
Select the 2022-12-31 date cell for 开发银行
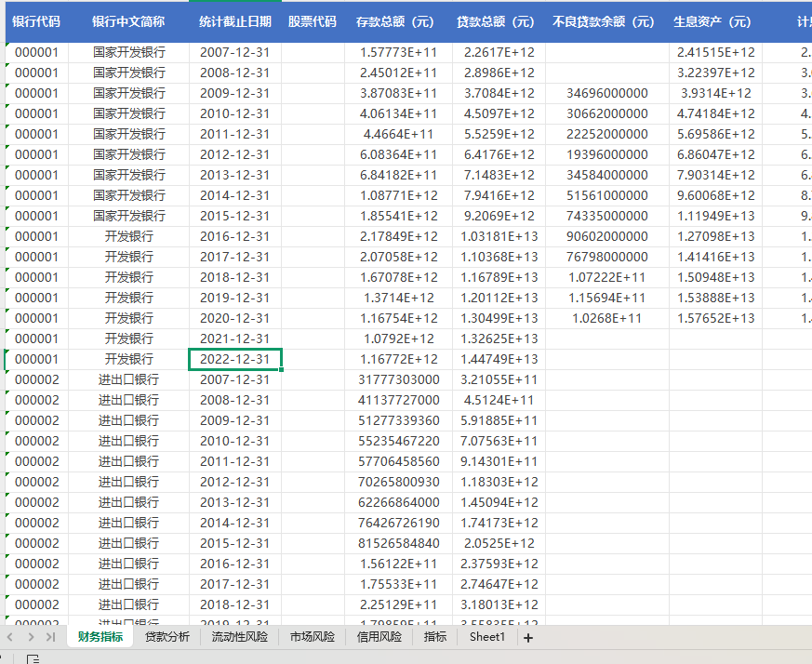235,359
